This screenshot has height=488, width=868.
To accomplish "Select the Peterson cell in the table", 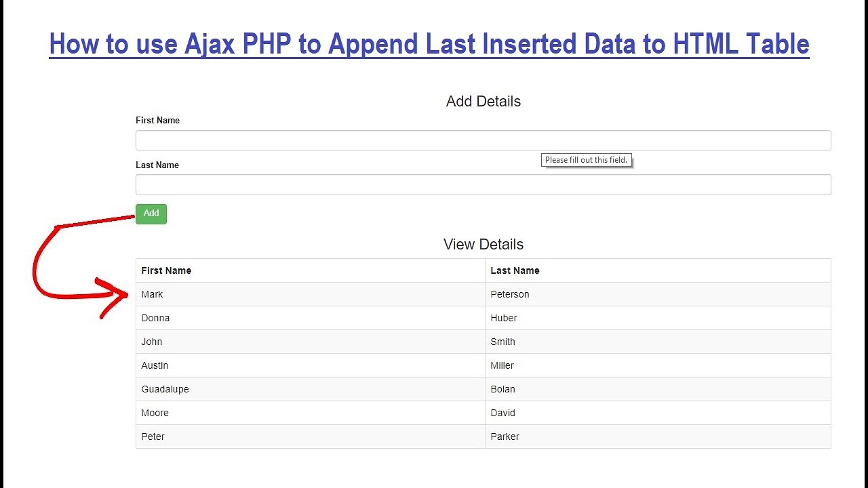I will [510, 294].
